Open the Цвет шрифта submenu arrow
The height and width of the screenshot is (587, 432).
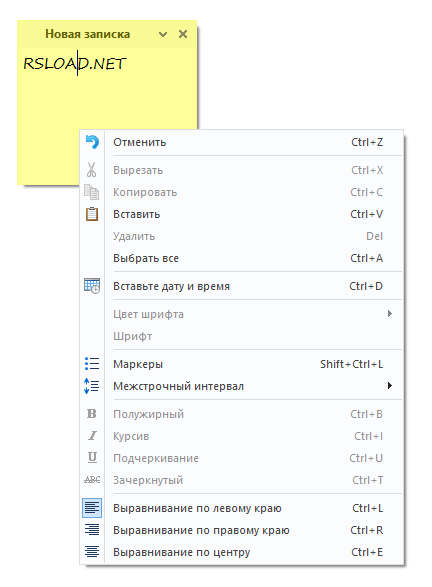(x=390, y=314)
